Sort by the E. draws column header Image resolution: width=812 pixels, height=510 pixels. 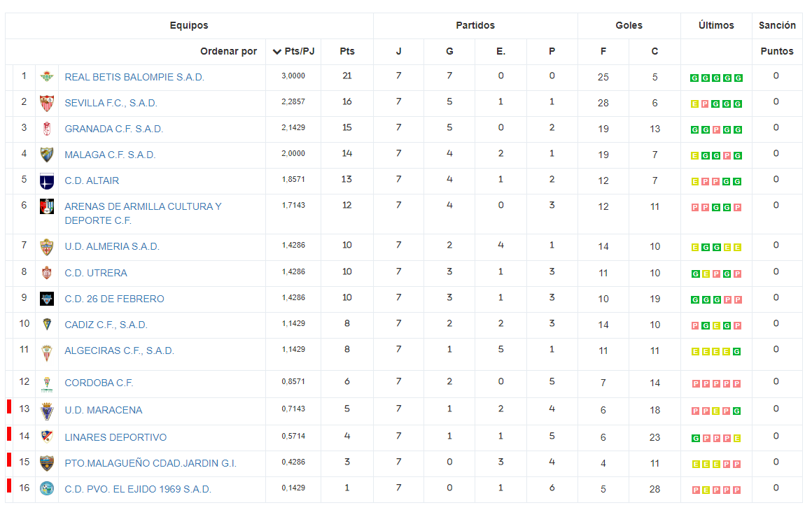point(500,51)
